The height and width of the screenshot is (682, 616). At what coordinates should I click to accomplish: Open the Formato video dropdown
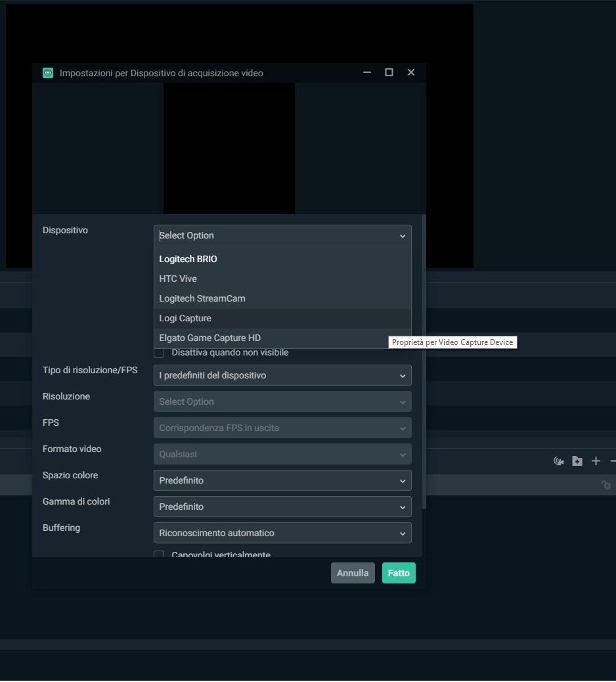[x=282, y=454]
